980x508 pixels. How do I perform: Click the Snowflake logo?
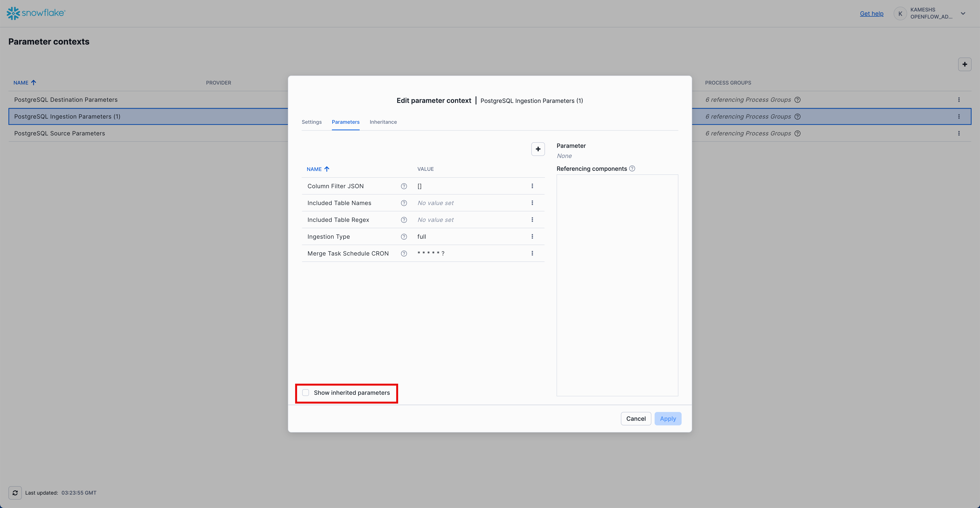(x=36, y=13)
